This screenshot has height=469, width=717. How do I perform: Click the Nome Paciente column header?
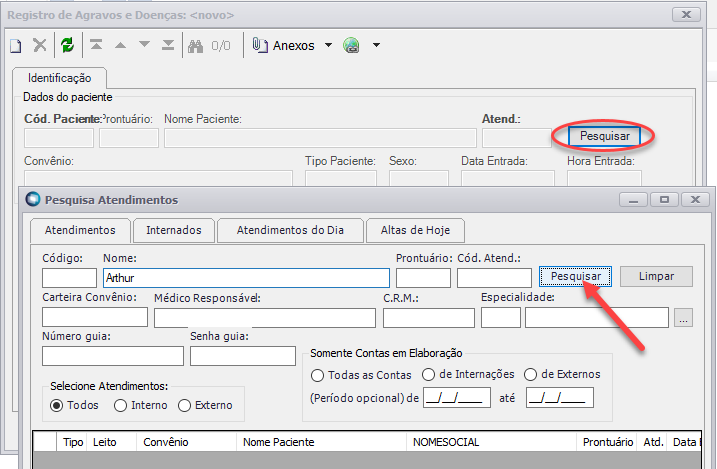click(x=321, y=442)
